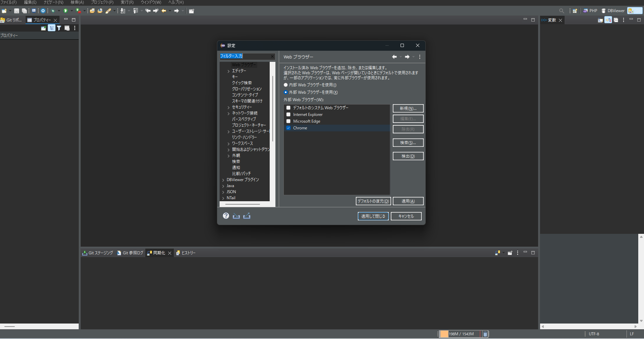The height and width of the screenshot is (339, 644).
Task: Open the DBViewer perspective icon
Action: coord(613,10)
